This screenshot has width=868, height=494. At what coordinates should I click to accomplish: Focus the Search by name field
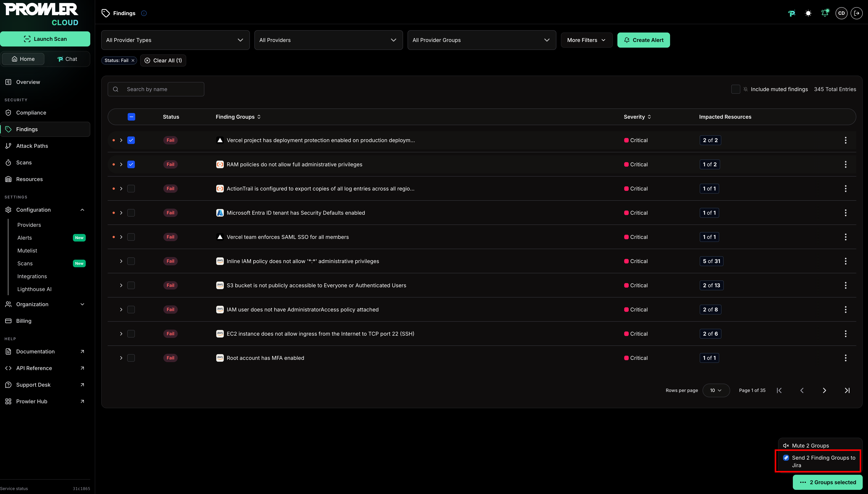click(156, 89)
